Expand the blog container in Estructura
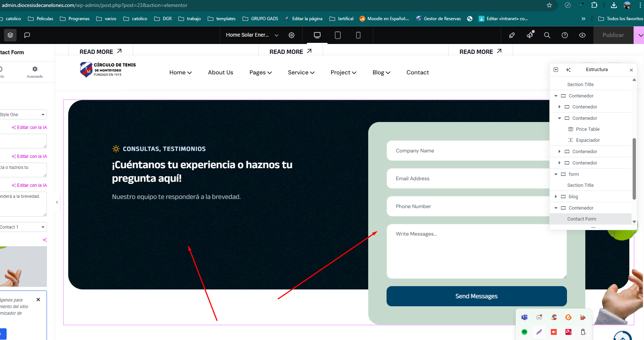Screen dimensions: 644x340 click(556, 197)
